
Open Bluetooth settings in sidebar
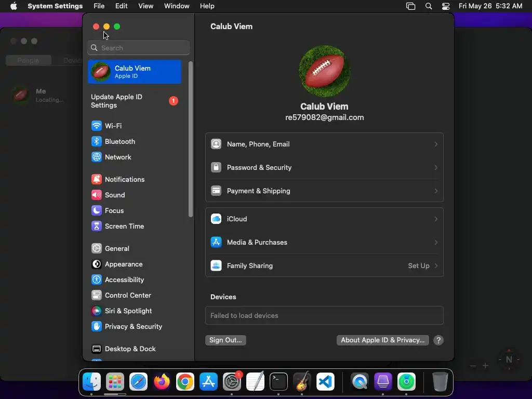(135, 141)
